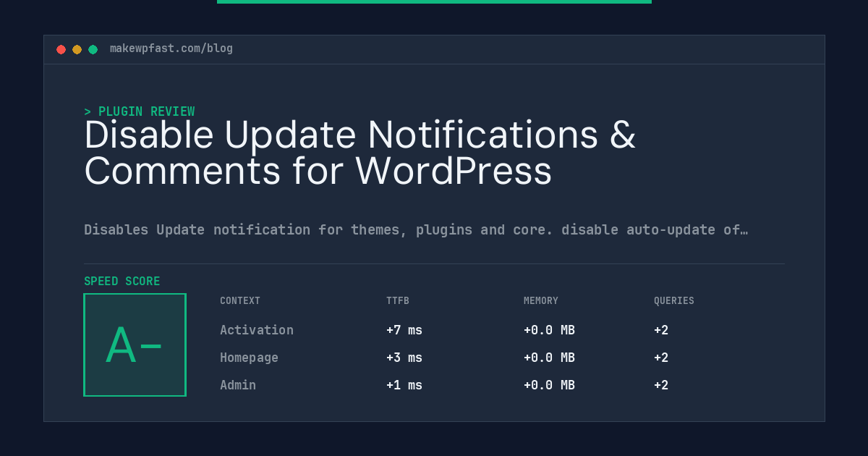Click the Homepage row queries value
Screen dimensions: 868x456
point(661,358)
